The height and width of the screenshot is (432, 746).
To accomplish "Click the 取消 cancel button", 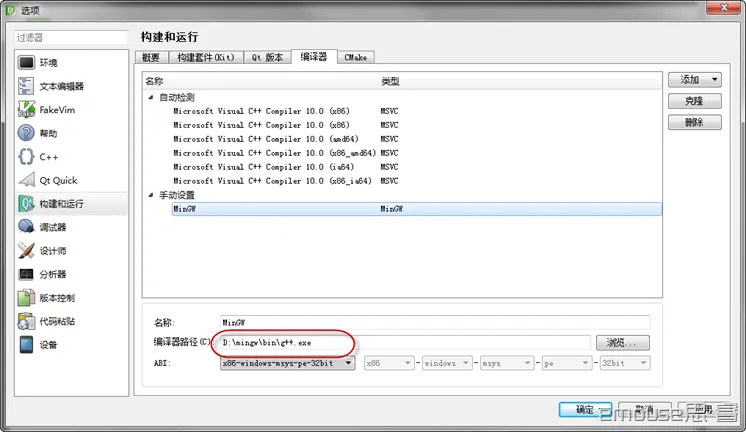I will tap(645, 410).
